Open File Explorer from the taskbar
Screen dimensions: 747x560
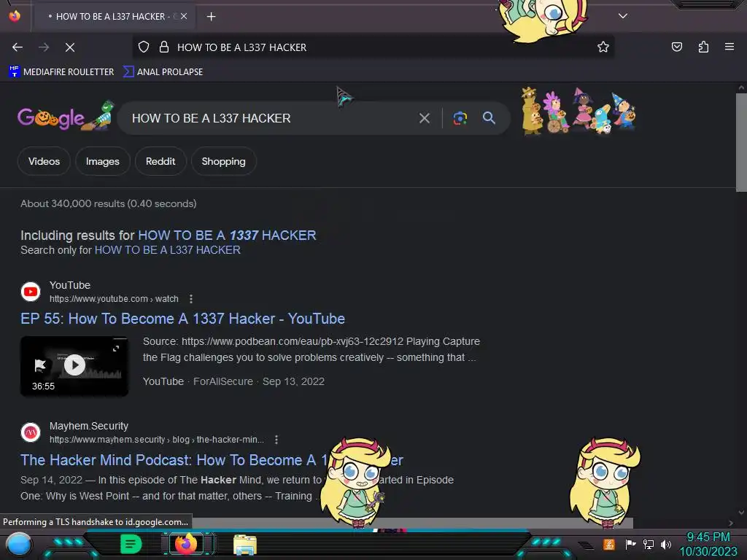[x=245, y=545]
